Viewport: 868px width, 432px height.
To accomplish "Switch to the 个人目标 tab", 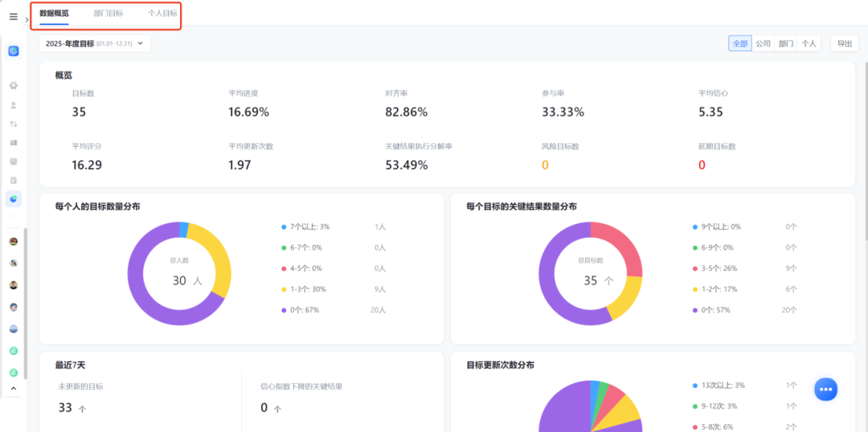I will click(162, 13).
